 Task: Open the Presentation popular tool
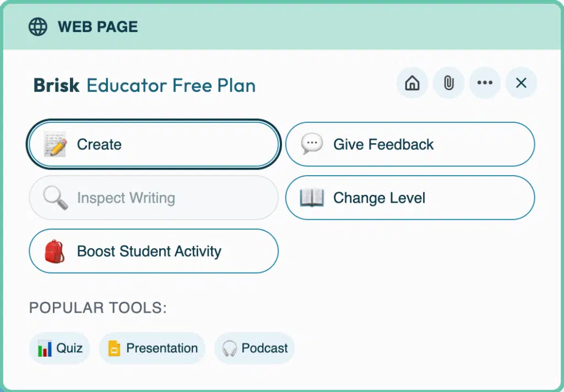pyautogui.click(x=152, y=349)
